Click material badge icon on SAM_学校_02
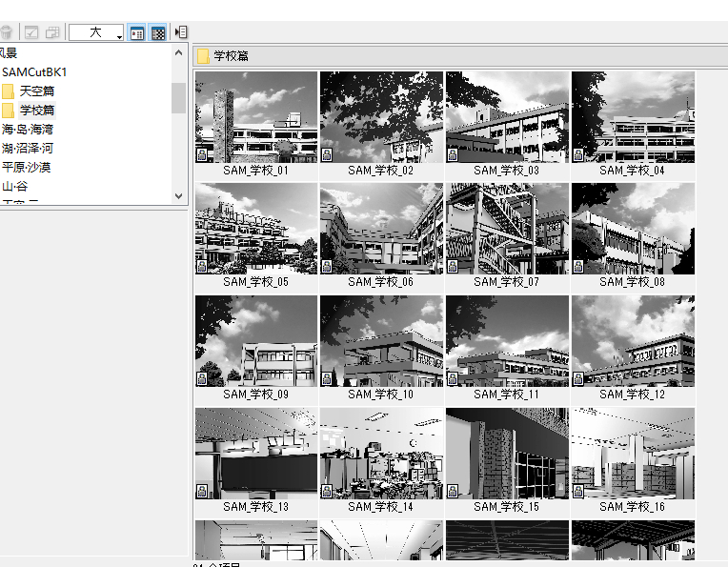The image size is (728, 567). pos(327,154)
